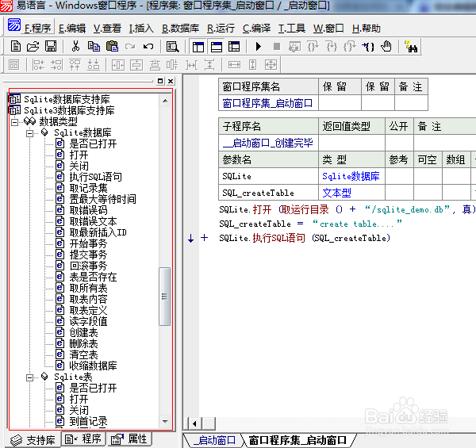Select 执行SQL语句 method in the tree
This screenshot has width=476, height=448.
pos(96,177)
